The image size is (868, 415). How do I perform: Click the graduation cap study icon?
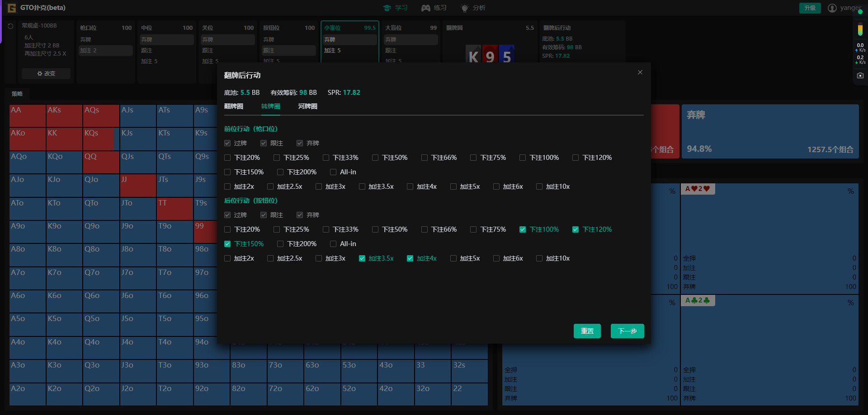(x=387, y=8)
